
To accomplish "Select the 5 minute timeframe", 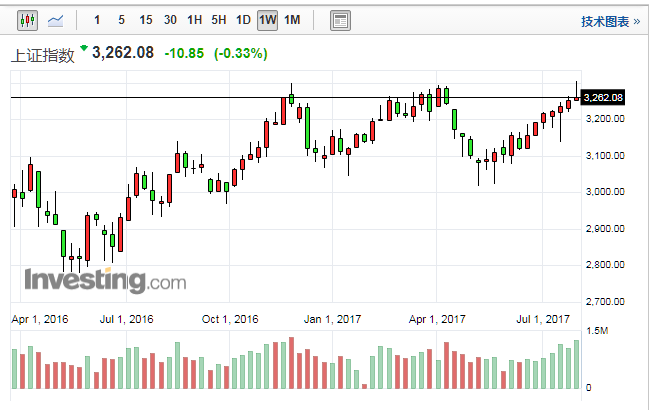I will [x=121, y=20].
